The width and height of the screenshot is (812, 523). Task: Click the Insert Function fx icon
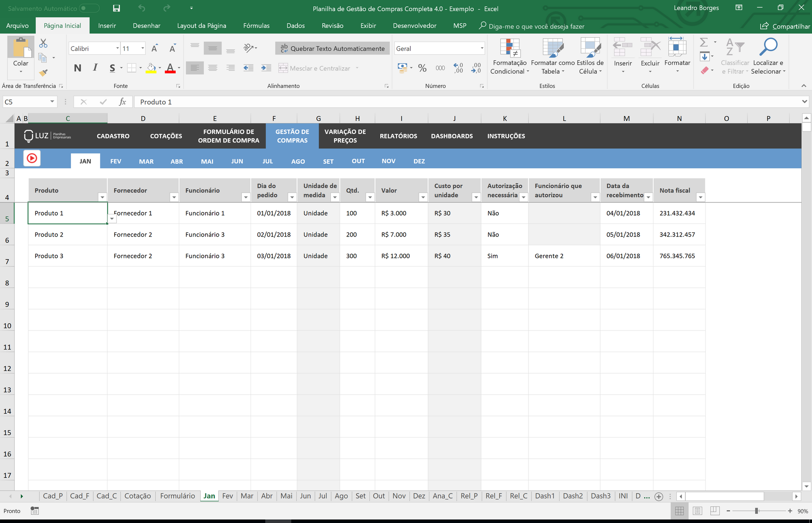(x=123, y=102)
